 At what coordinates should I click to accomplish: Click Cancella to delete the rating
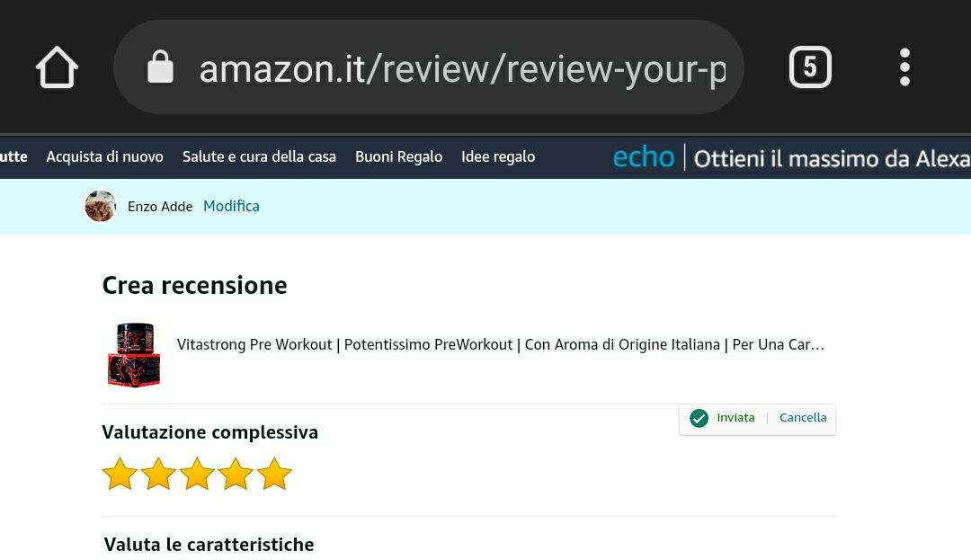coord(803,418)
